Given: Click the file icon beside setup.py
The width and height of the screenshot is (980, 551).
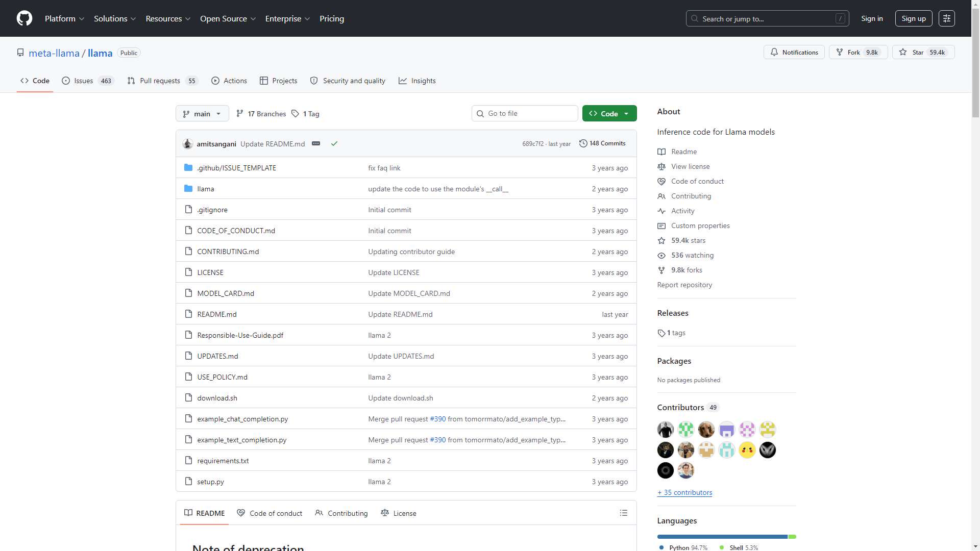Looking at the screenshot, I should coord(188,482).
